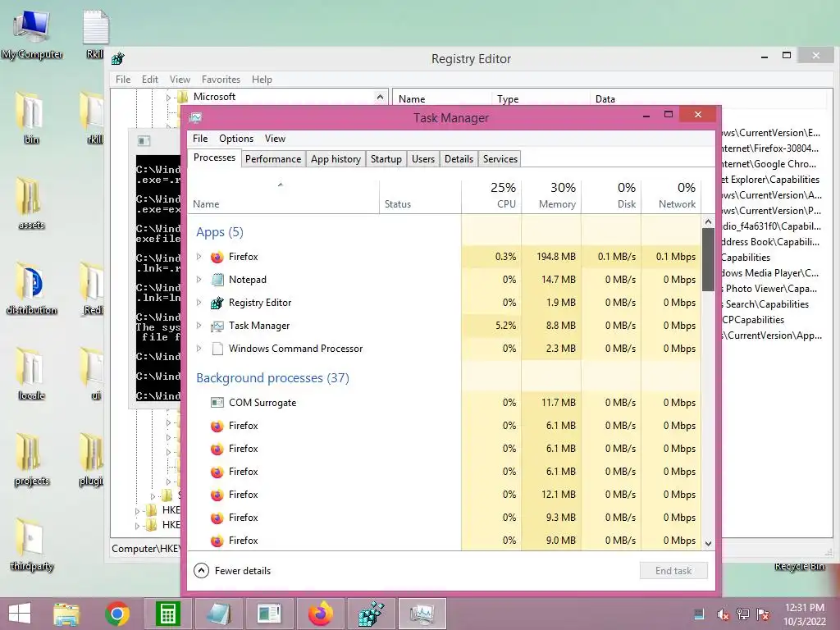The height and width of the screenshot is (630, 840).
Task: Select the bin folder on desktop
Action: [x=31, y=118]
